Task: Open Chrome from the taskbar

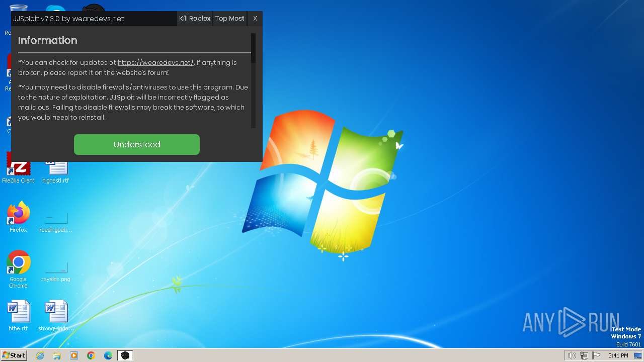Action: coord(91,355)
